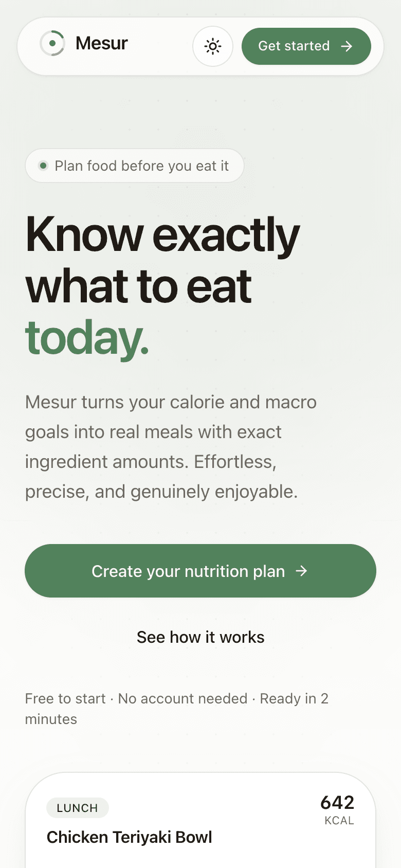The width and height of the screenshot is (401, 868).
Task: Click Create your nutrition plan button
Action: pyautogui.click(x=200, y=571)
